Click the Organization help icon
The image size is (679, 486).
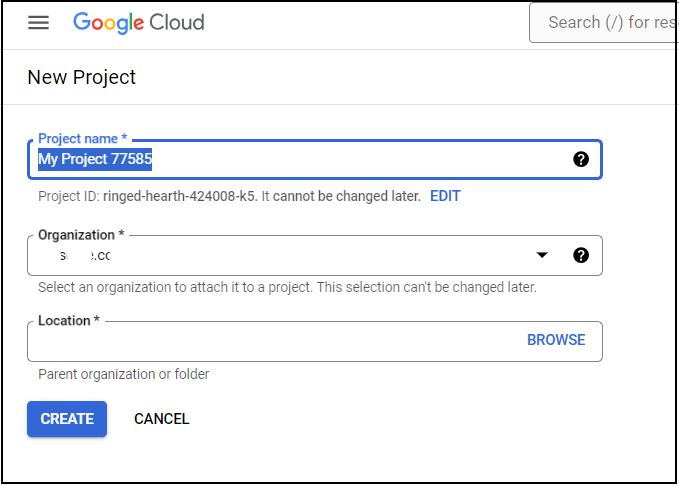581,255
